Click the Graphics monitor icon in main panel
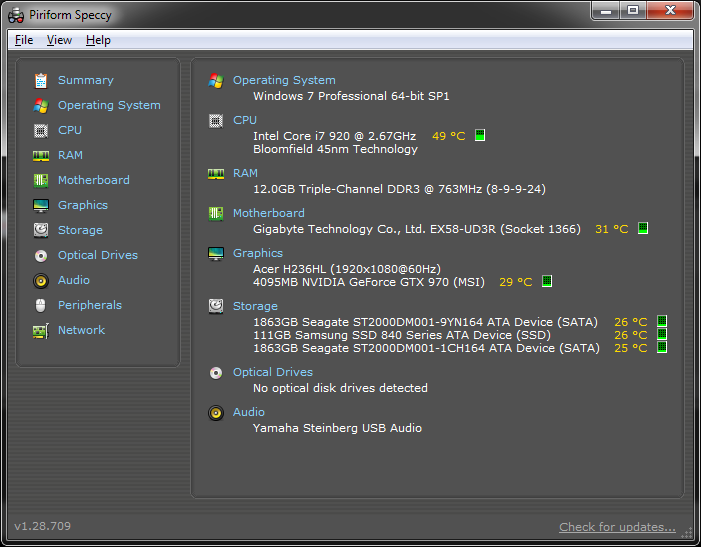The image size is (701, 547). pos(216,253)
